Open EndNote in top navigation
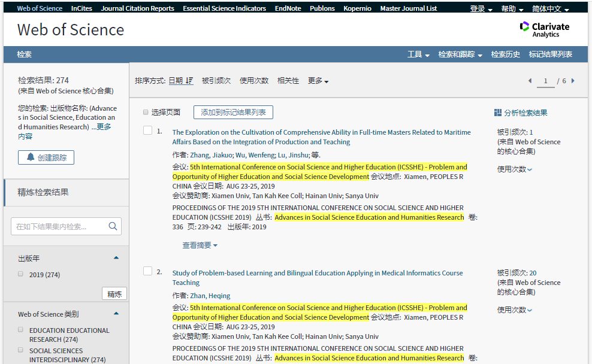Viewport: 592px width, 364px height. point(288,8)
